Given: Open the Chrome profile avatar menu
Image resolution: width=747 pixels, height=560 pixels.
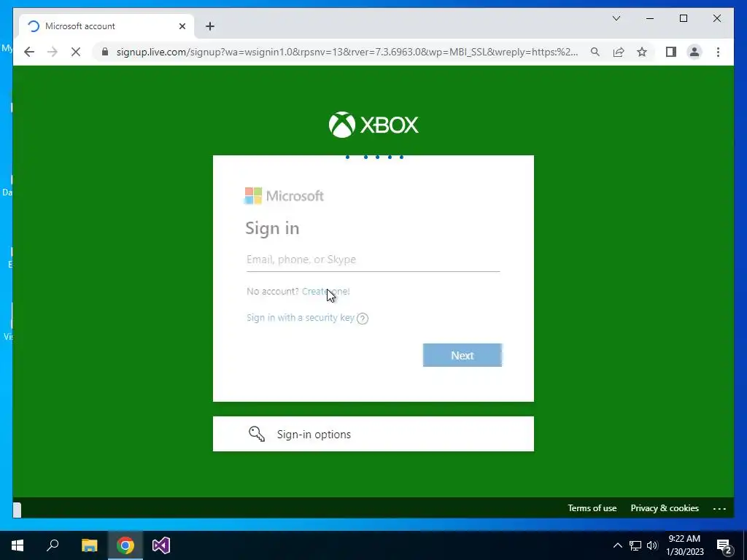Looking at the screenshot, I should tap(694, 52).
